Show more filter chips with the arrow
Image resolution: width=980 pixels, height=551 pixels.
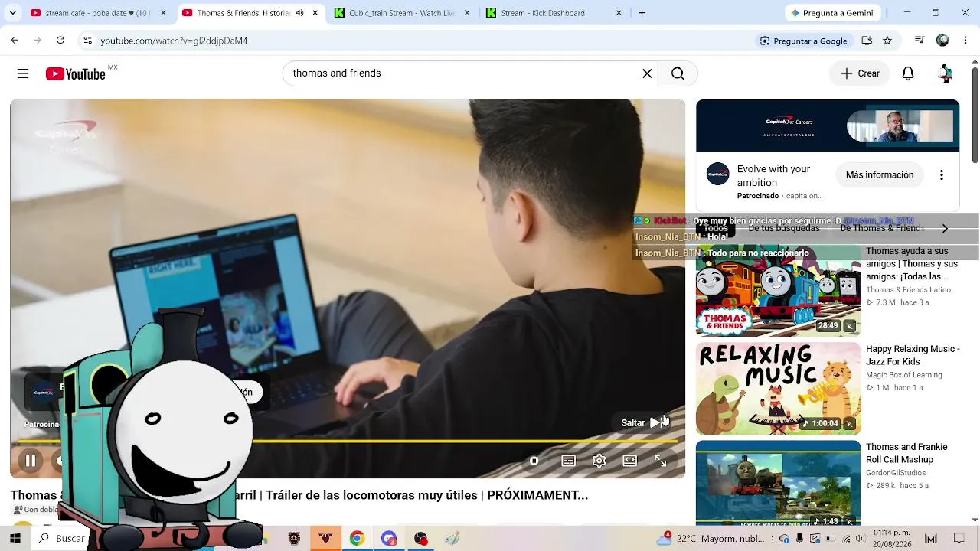click(945, 228)
